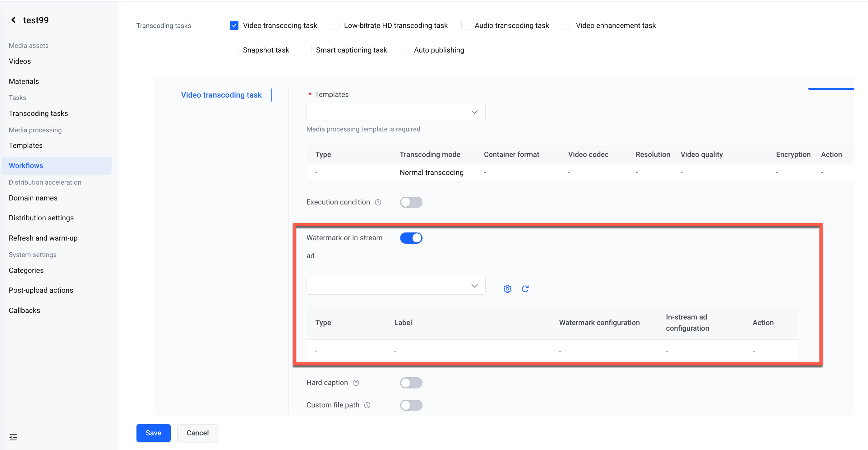
Task: Click the Cancel button
Action: [x=197, y=433]
